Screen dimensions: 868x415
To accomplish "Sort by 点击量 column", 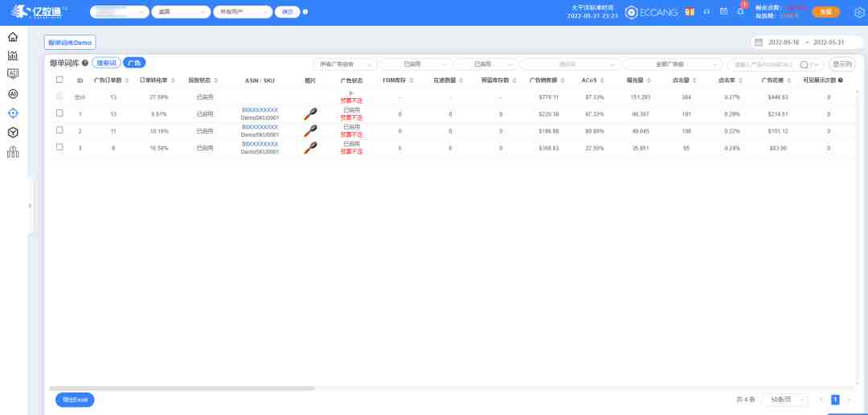I will (x=694, y=80).
